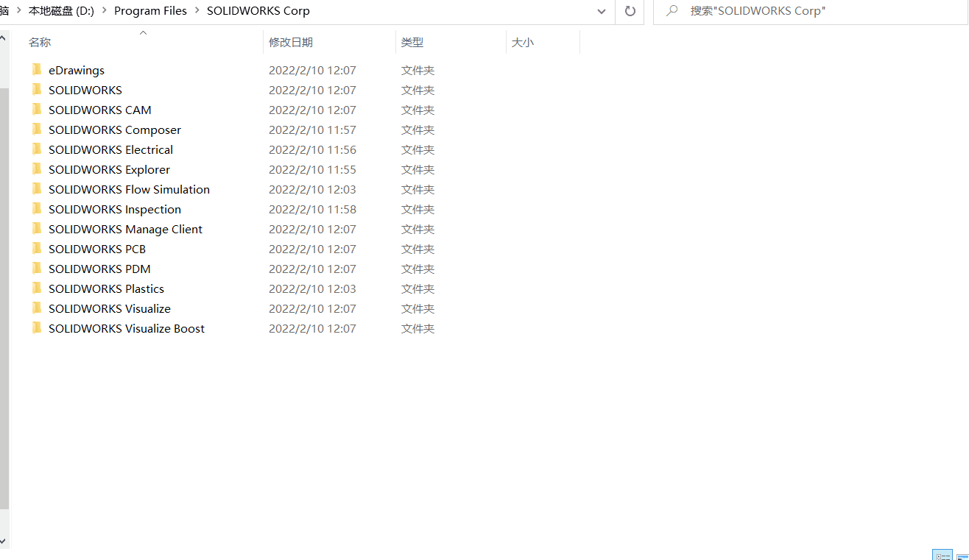Click the SOLIDWORKS Inspection name text
This screenshot has width=969, height=560.
point(115,210)
